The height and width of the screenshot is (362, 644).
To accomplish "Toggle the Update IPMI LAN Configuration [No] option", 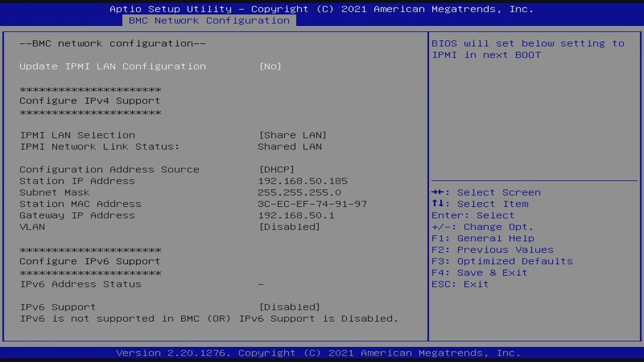I will (x=270, y=66).
